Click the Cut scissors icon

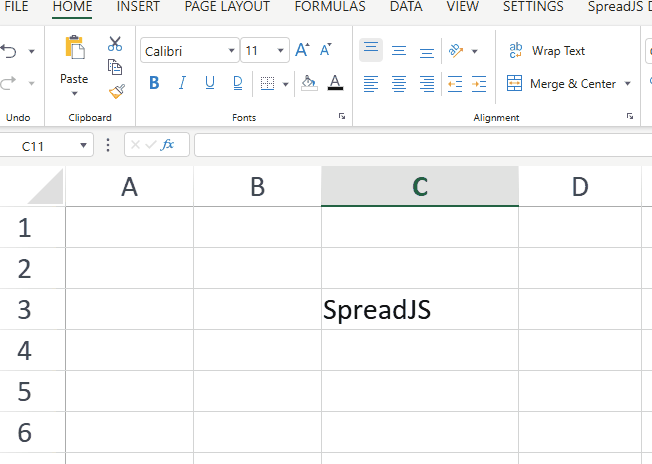pyautogui.click(x=115, y=43)
